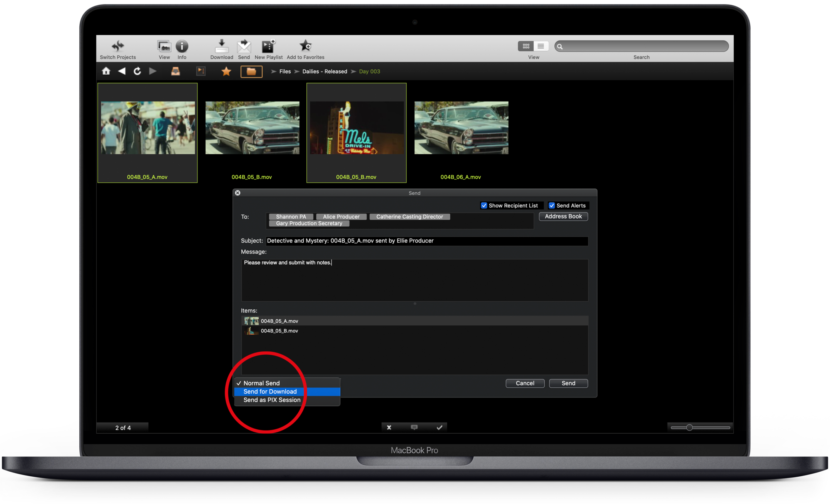Disable the Send Alerts checkbox

tap(552, 205)
